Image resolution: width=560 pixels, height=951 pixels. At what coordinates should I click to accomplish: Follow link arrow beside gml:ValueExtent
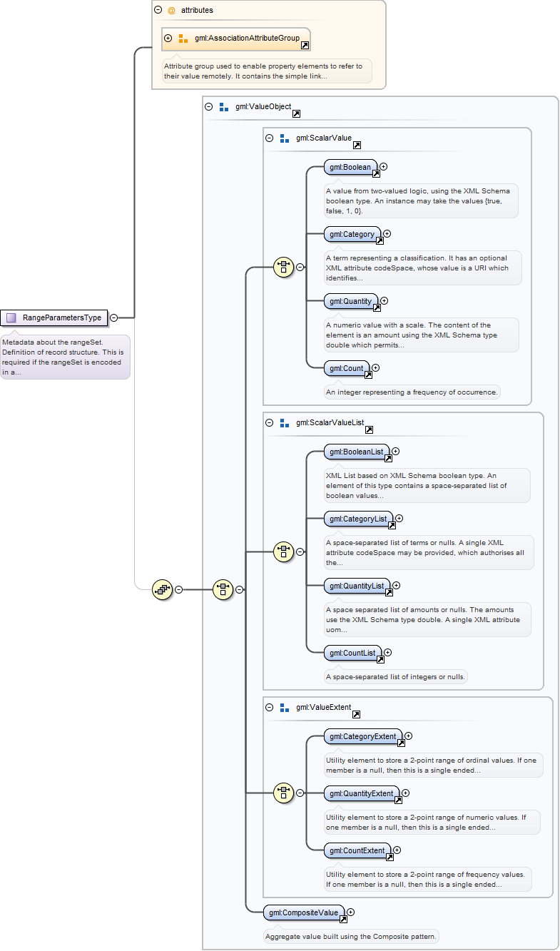coord(356,714)
